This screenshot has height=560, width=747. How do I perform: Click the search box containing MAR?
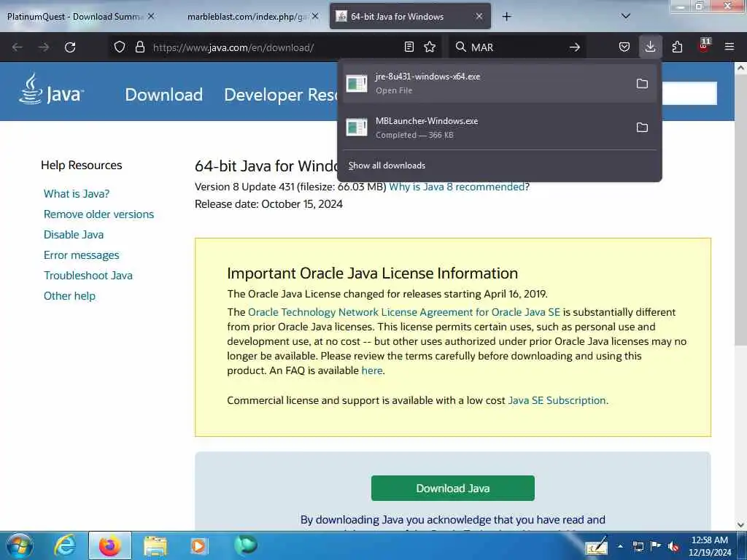[x=517, y=47]
